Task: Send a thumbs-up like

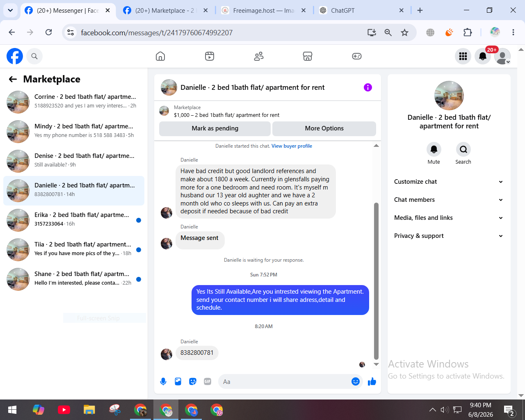Action: point(372,381)
